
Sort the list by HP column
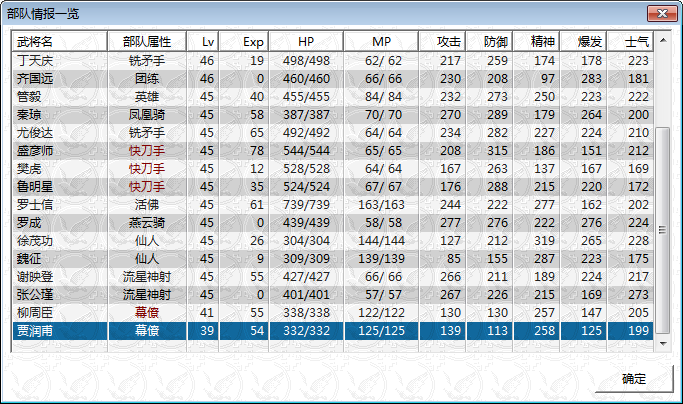306,41
